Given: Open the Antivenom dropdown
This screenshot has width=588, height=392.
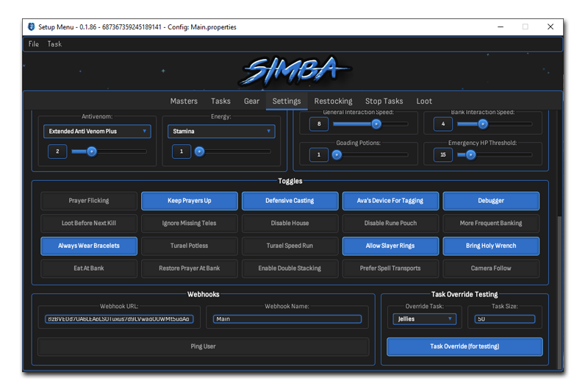Looking at the screenshot, I should [x=97, y=132].
